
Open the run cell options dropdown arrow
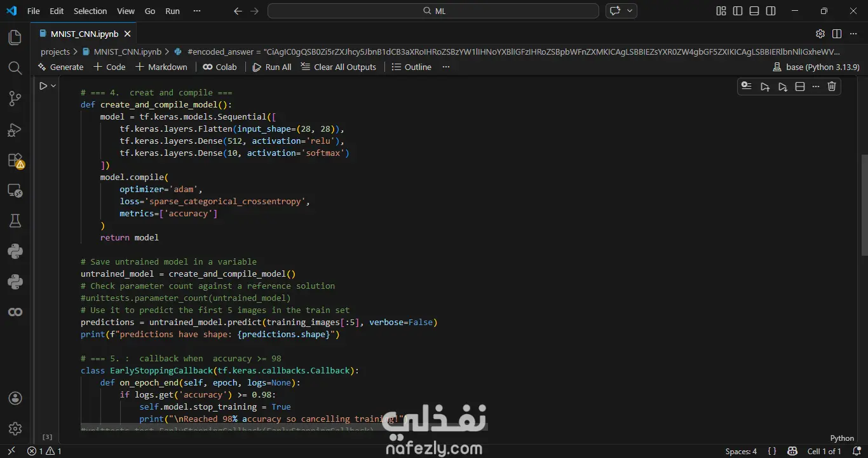click(x=53, y=86)
